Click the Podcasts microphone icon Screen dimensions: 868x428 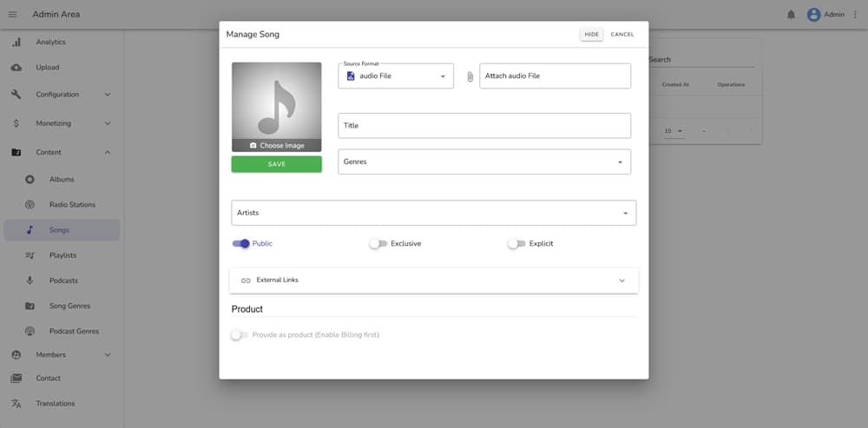(x=30, y=280)
